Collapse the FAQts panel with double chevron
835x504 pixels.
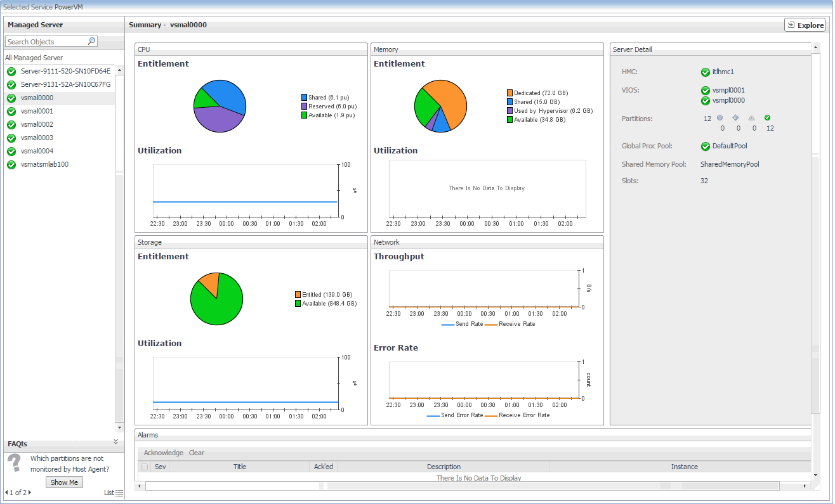pyautogui.click(x=115, y=441)
